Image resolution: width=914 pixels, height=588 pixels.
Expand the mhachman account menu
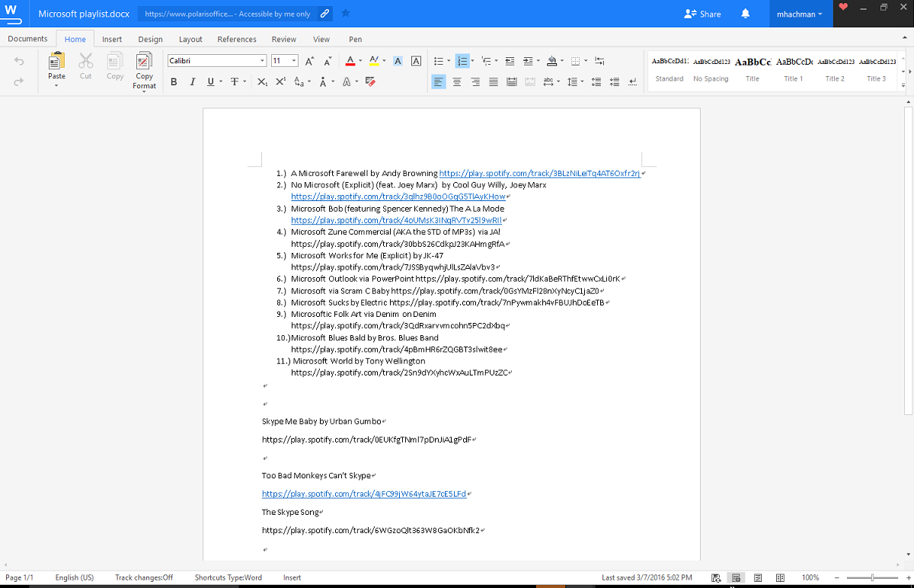point(799,14)
